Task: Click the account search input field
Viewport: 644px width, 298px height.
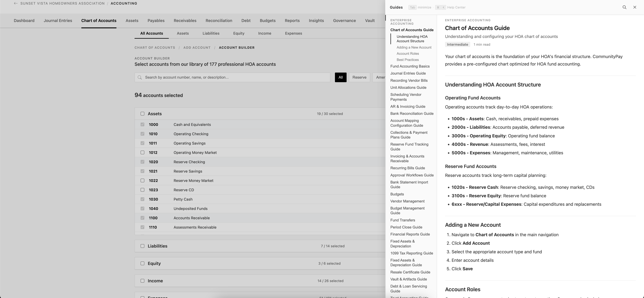Action: coord(232,77)
